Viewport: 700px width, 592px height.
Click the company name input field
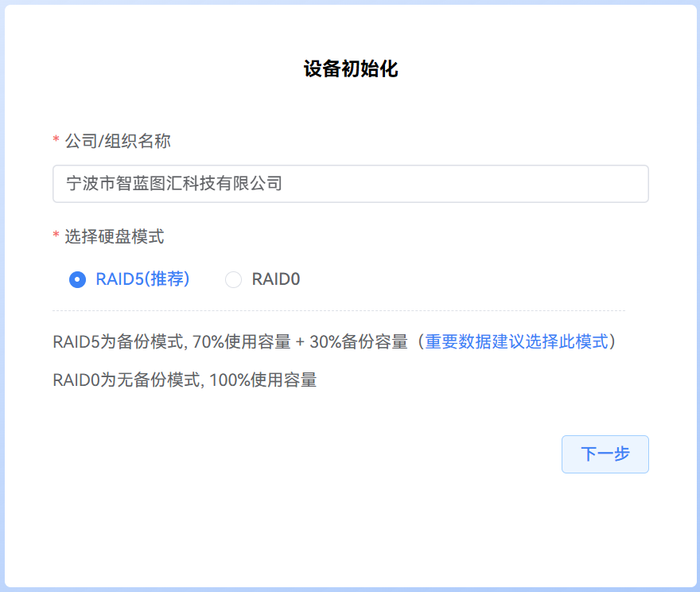(350, 184)
